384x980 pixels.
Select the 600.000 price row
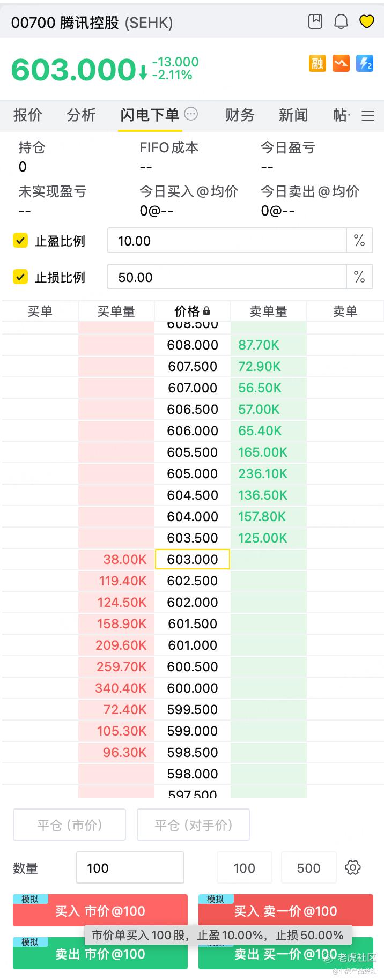193,688
